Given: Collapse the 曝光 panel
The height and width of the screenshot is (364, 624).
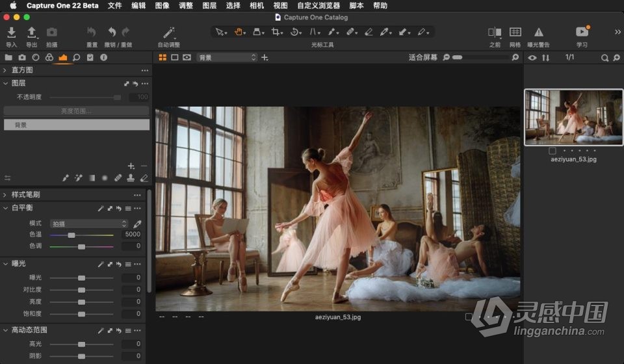Looking at the screenshot, I should click(6, 263).
